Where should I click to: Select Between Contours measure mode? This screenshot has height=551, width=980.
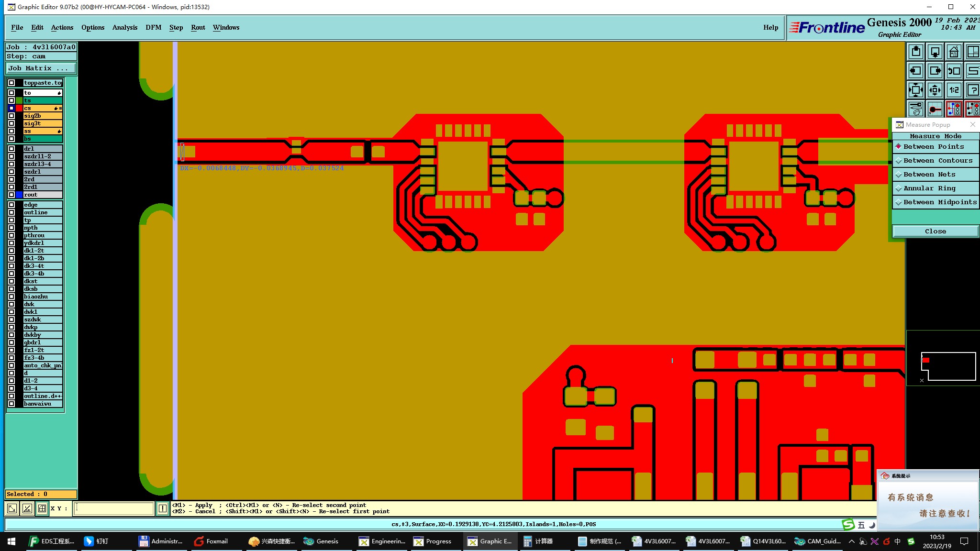935,161
